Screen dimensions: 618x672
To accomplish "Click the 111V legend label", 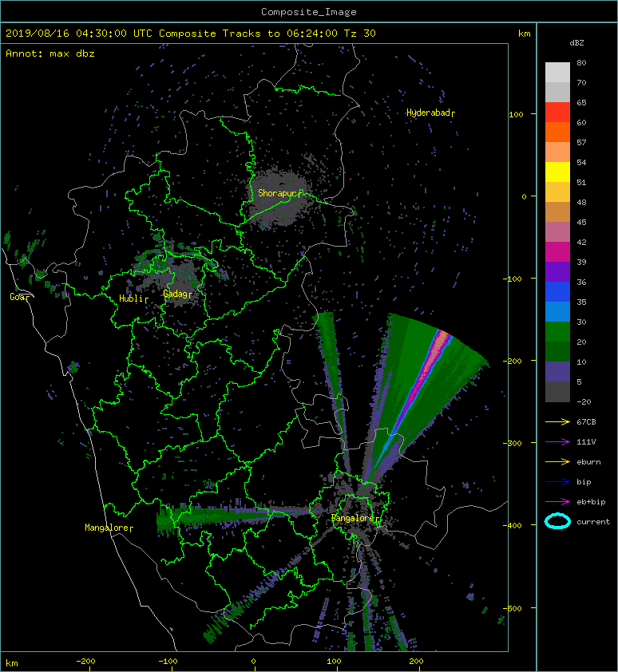I will pyautogui.click(x=586, y=442).
